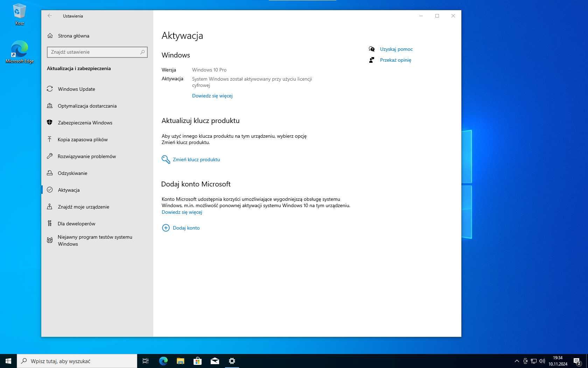This screenshot has height=368, width=588.
Task: Click the Uzyskaj pomoc chat icon
Action: (372, 49)
